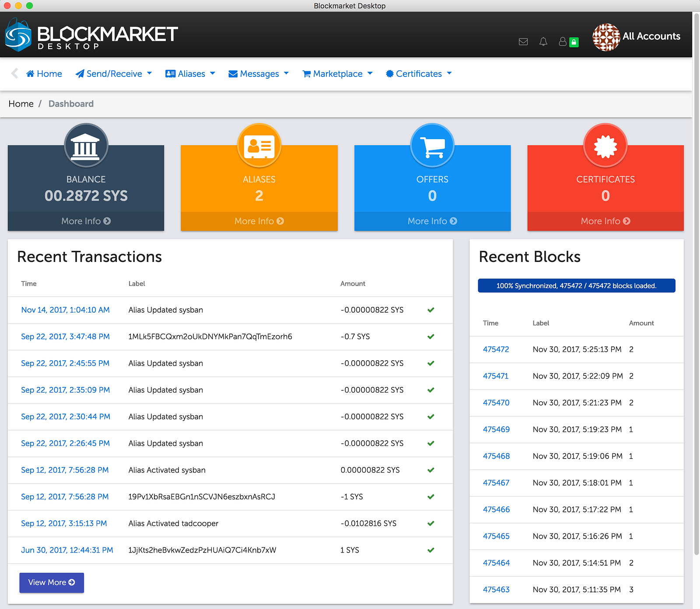
Task: Open block 475463 link
Action: pos(496,589)
